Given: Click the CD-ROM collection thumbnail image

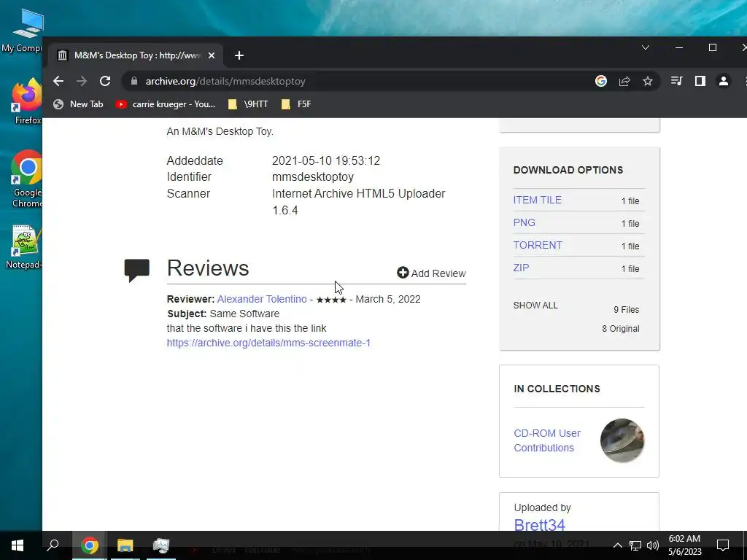Looking at the screenshot, I should pos(622,440).
